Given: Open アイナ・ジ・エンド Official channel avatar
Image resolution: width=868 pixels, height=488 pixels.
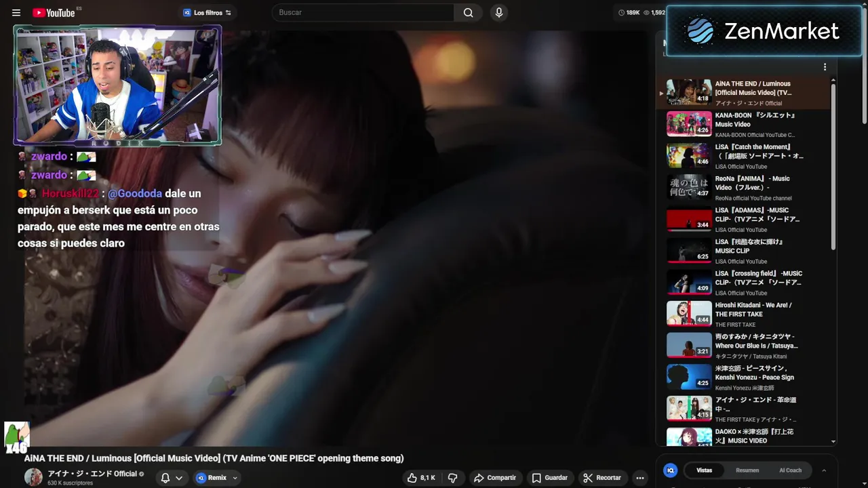Looking at the screenshot, I should [33, 477].
